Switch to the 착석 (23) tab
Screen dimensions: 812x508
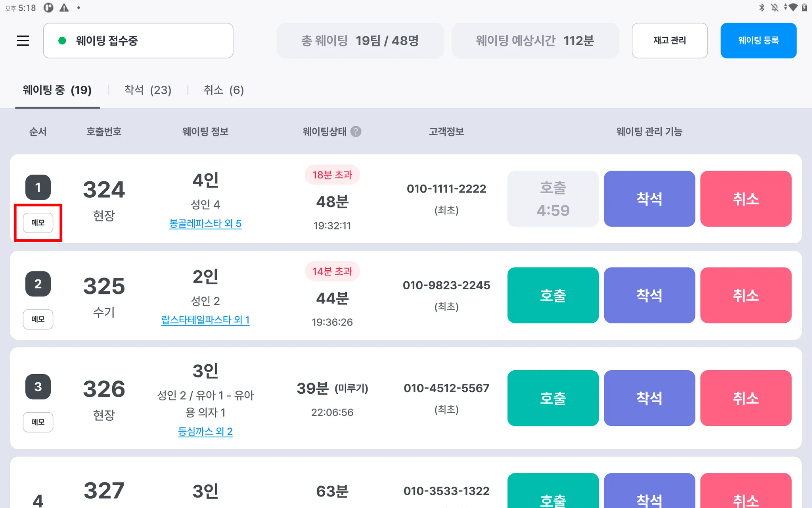[147, 90]
